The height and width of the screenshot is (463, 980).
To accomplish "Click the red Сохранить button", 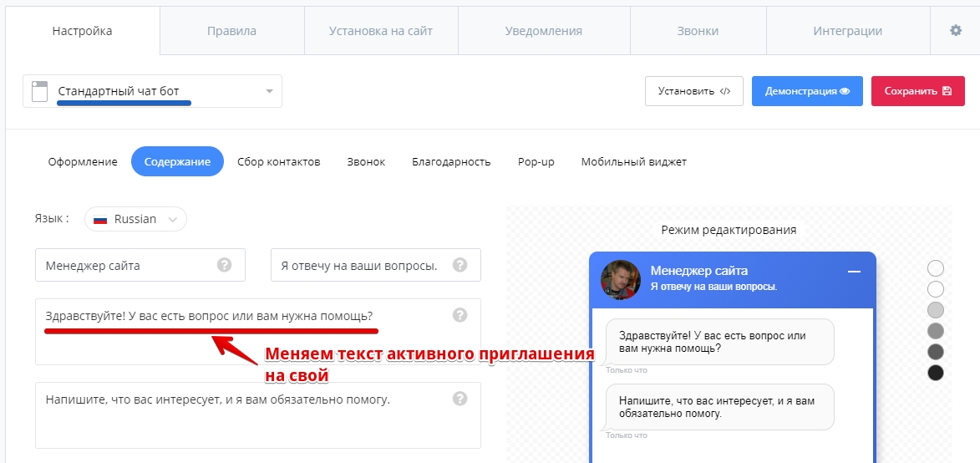I will point(918,91).
